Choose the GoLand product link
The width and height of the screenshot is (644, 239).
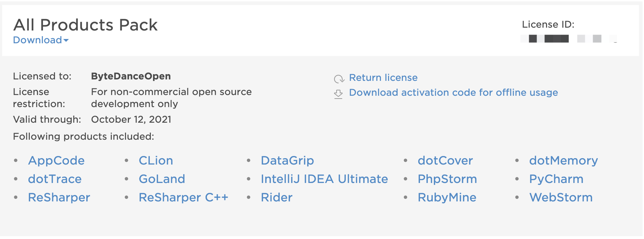[162, 179]
